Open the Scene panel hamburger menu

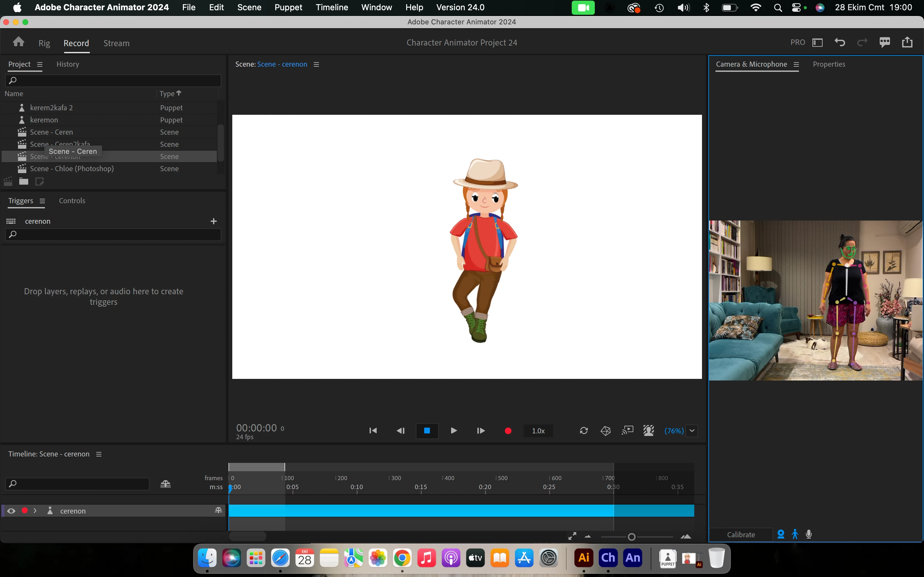click(x=316, y=64)
